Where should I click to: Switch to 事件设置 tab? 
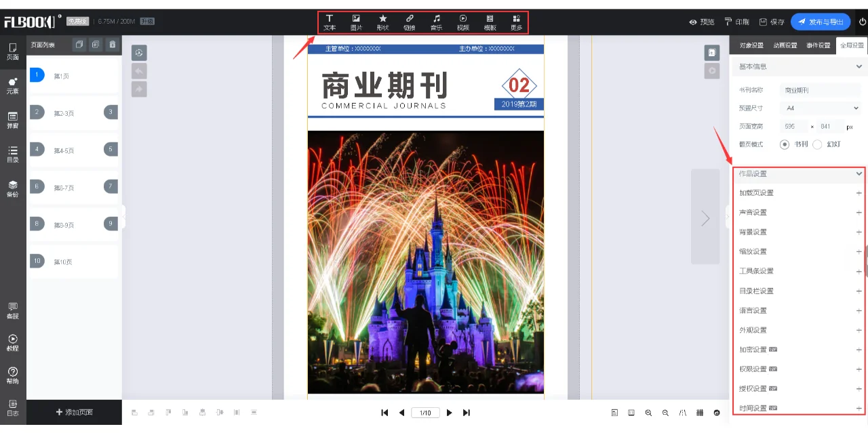click(818, 45)
